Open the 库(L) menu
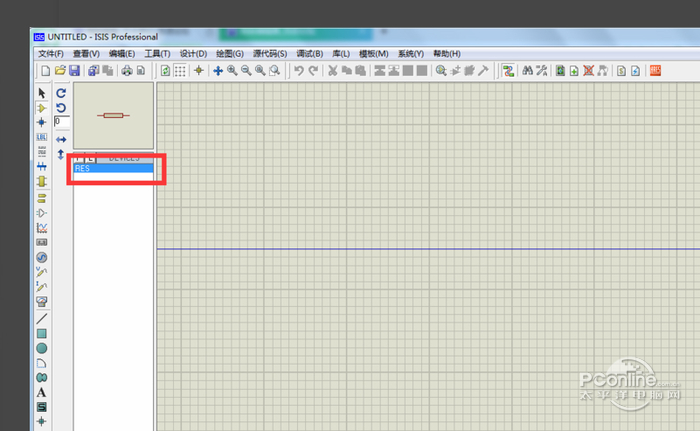 (x=341, y=54)
